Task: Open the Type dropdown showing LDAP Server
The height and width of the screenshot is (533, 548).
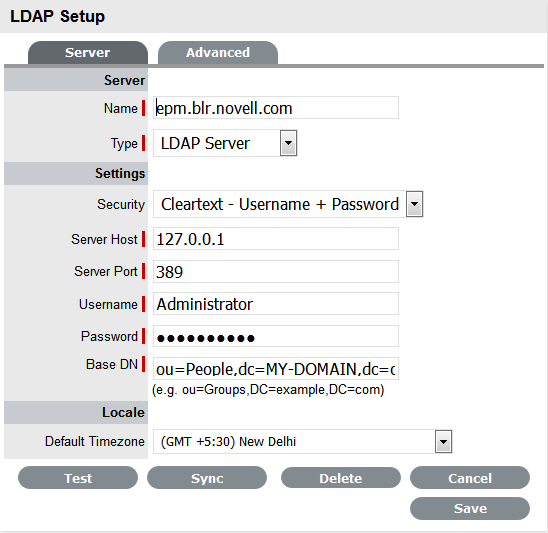Action: tap(225, 143)
